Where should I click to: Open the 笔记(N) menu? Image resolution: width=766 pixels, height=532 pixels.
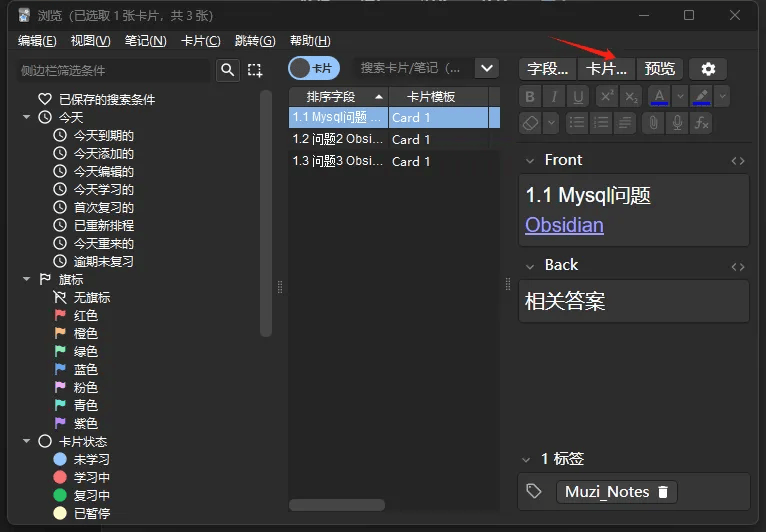[146, 41]
